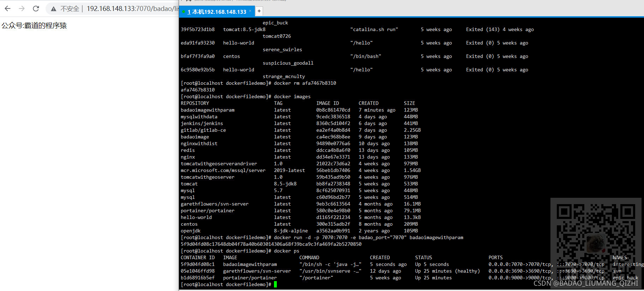This screenshot has height=291, width=644.
Task: Reload the browser page
Action: coord(36,8)
